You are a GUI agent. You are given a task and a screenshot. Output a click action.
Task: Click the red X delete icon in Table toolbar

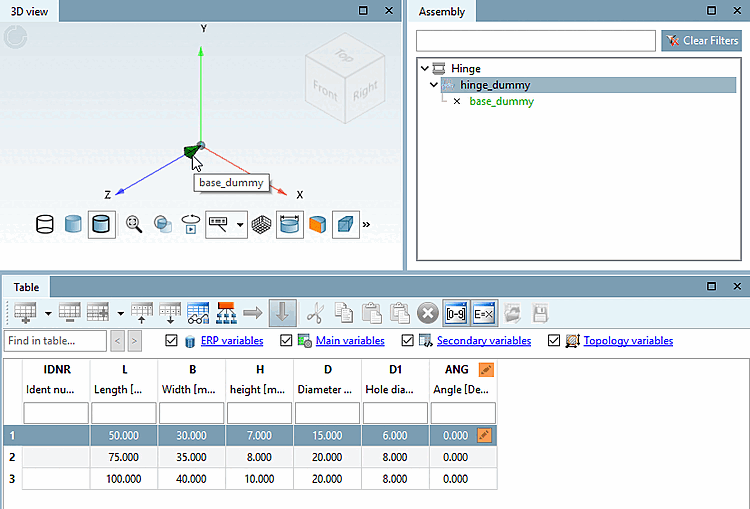coord(428,314)
